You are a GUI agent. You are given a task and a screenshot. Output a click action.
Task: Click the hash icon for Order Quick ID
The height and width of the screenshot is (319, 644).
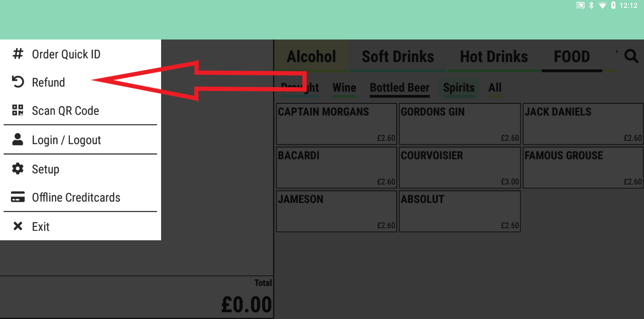(18, 54)
